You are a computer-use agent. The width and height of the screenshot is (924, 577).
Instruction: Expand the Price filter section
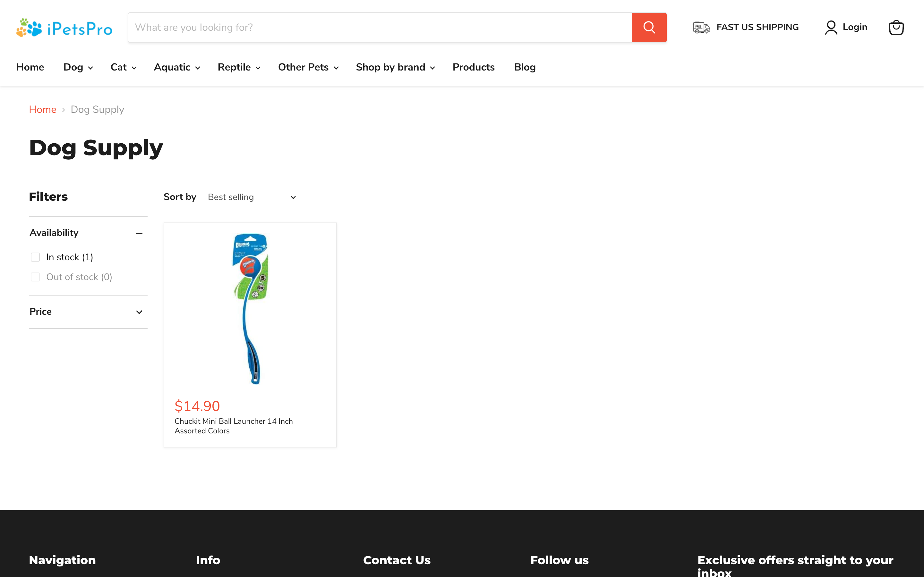tap(139, 312)
